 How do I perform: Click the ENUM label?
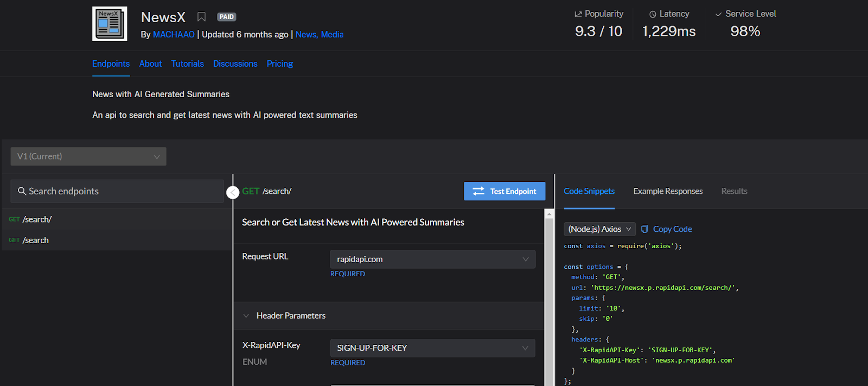[254, 362]
